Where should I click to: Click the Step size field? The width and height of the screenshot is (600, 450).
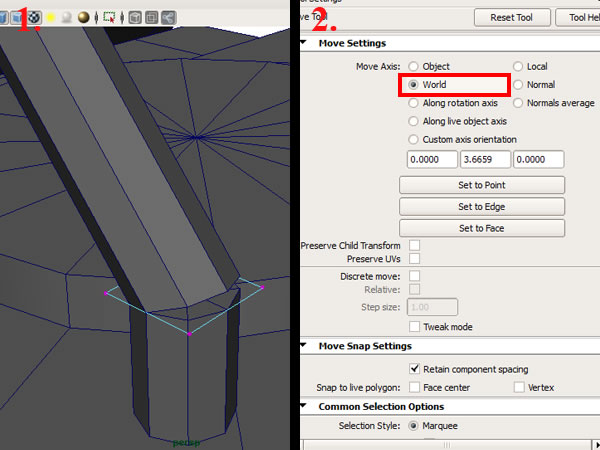tap(432, 307)
